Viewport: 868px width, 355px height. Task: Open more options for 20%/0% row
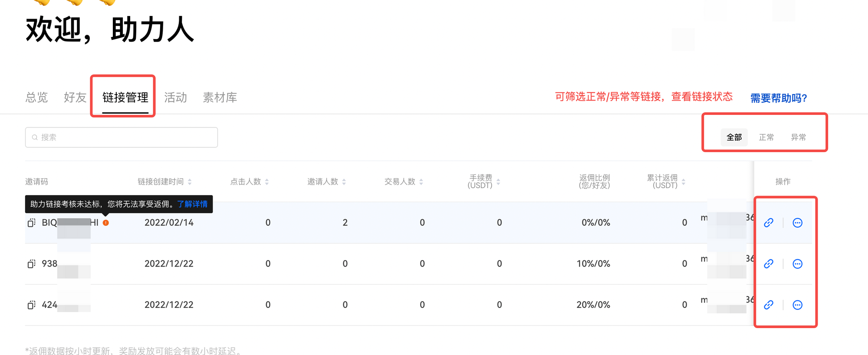[798, 305]
